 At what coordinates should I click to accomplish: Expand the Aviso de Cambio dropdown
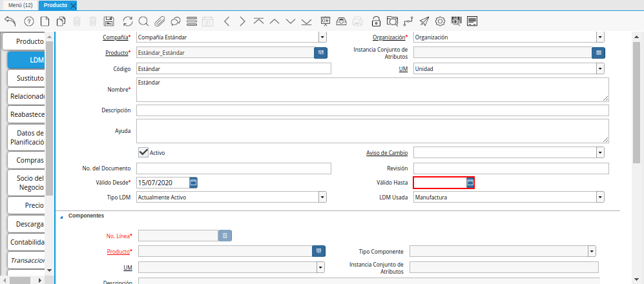600,153
